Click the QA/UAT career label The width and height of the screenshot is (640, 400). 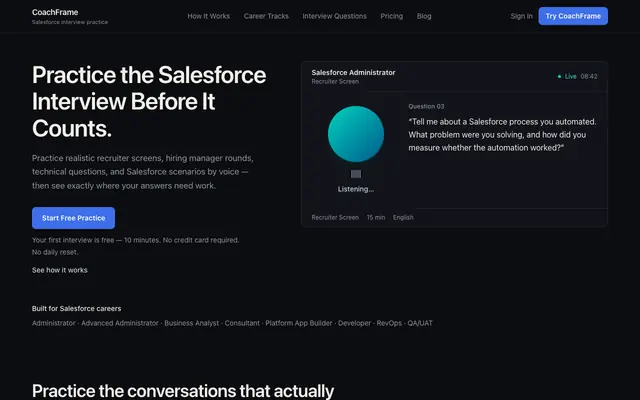click(420, 323)
